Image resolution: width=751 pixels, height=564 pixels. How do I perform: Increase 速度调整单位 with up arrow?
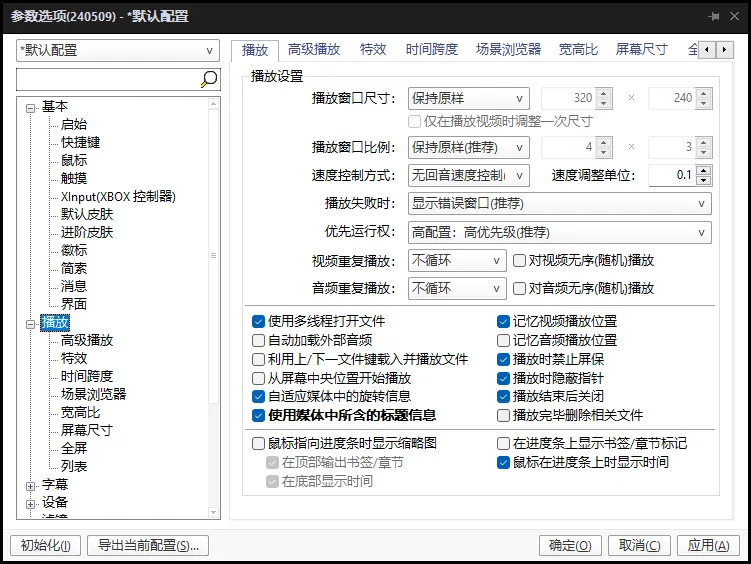point(703,171)
